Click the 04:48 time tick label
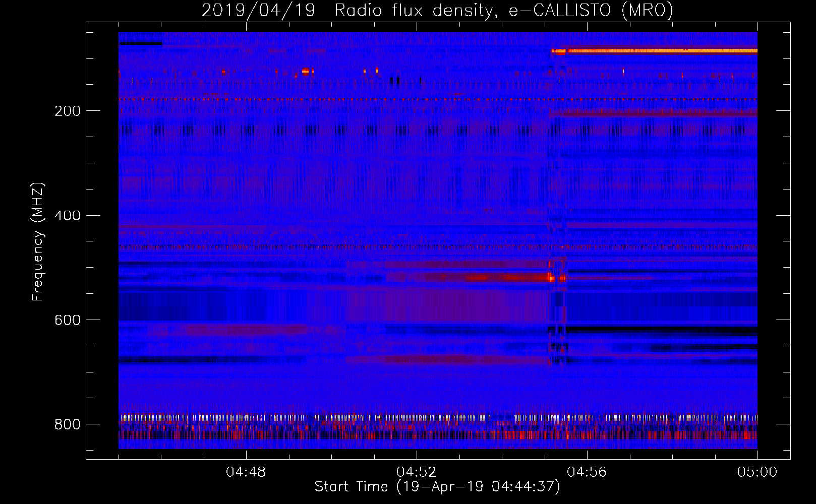The width and height of the screenshot is (816, 504). [x=246, y=472]
